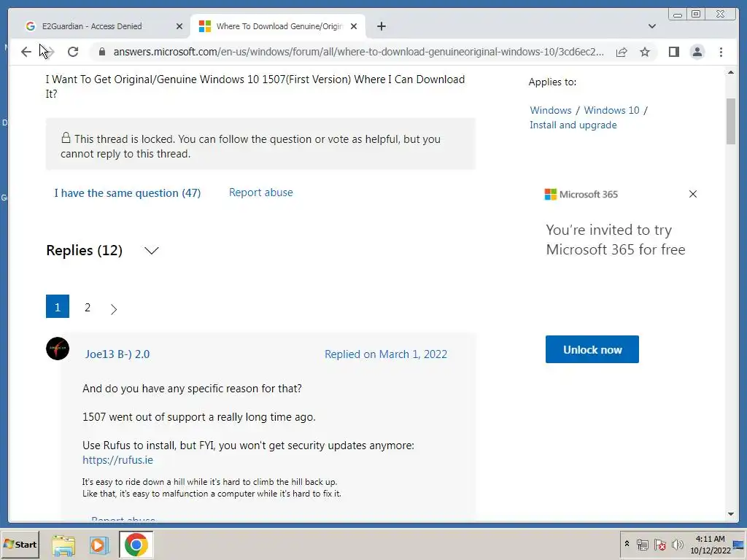This screenshot has height=560, width=747.
Task: Click the Microsoft favicon on active tab
Action: pyautogui.click(x=205, y=27)
